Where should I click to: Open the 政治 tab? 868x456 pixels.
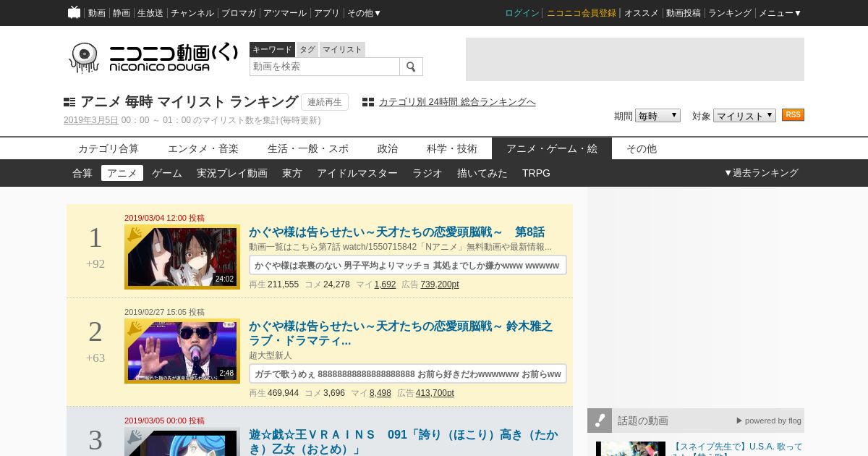388,148
